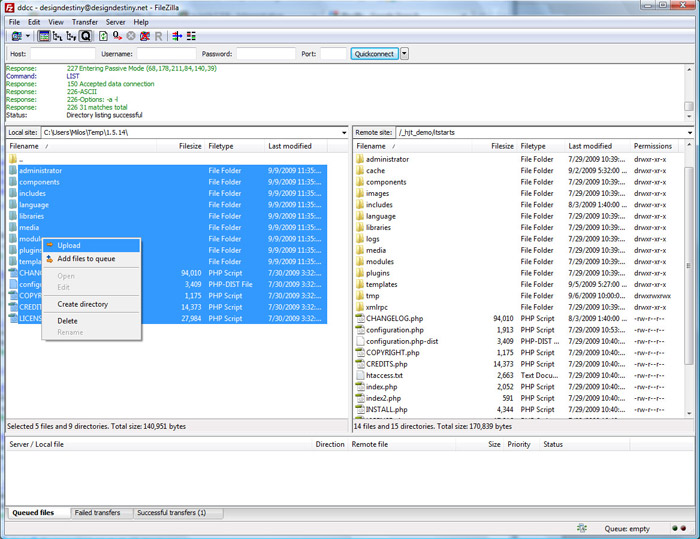Open the View menu
700x539 pixels.
(56, 22)
